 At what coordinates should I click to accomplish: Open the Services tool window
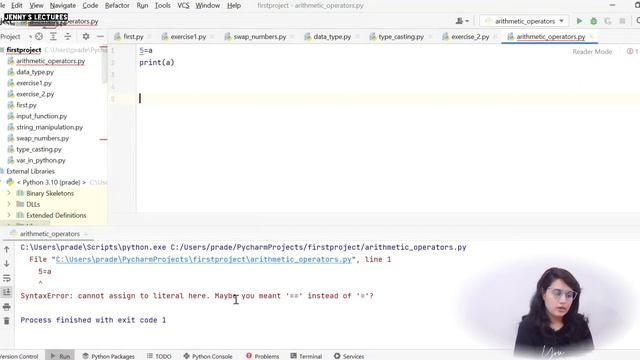(x=349, y=356)
